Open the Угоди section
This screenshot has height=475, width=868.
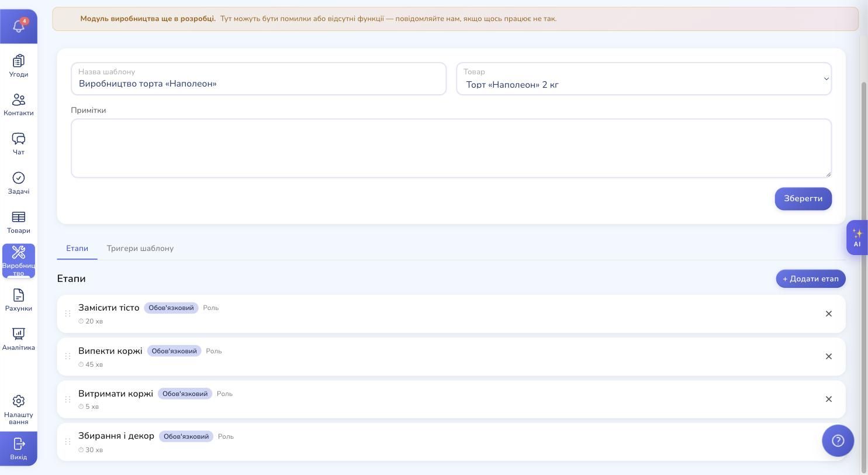19,66
